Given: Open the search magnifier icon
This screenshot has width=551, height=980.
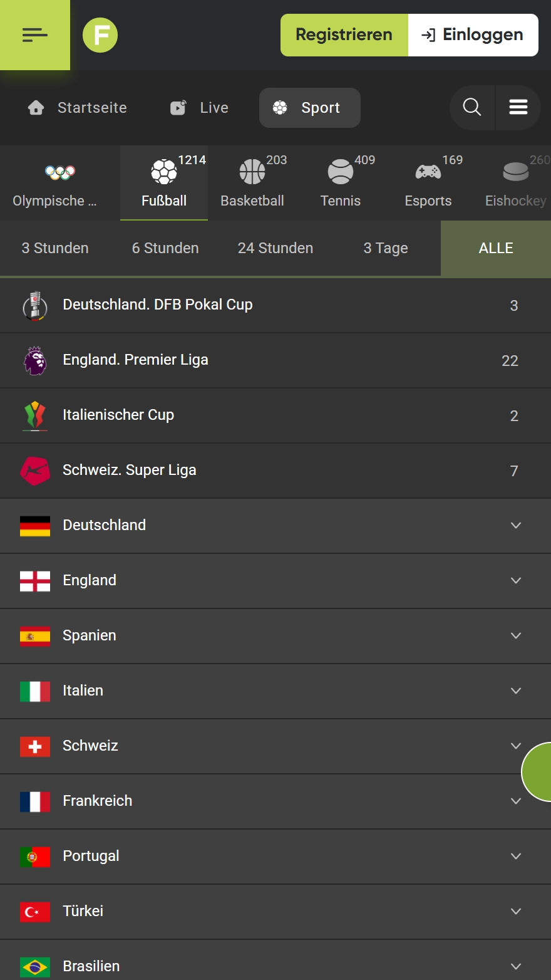Looking at the screenshot, I should click(471, 107).
